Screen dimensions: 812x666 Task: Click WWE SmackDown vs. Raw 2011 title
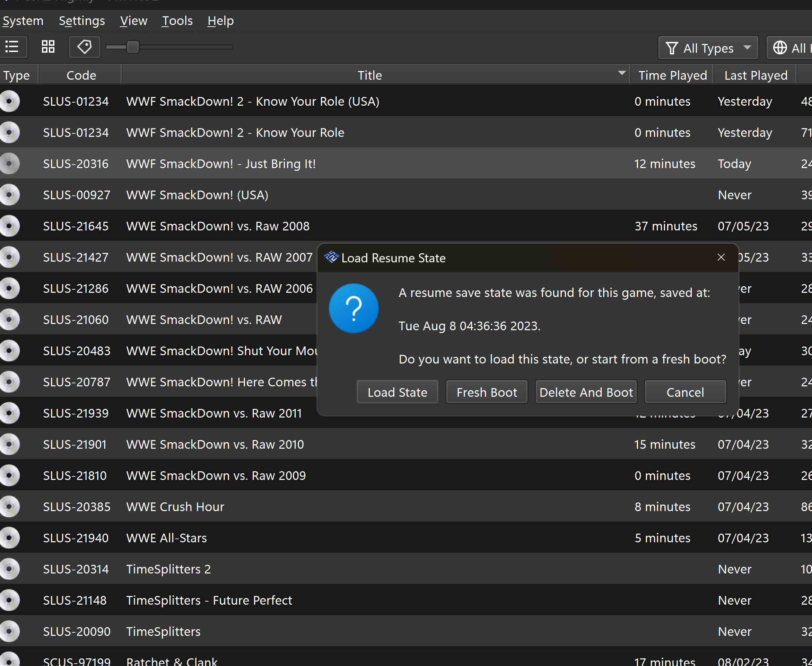click(x=214, y=413)
